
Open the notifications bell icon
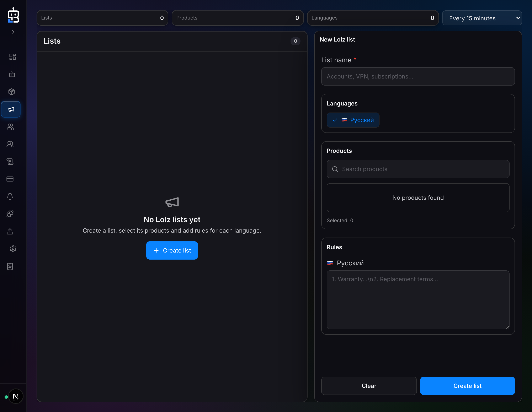(10, 196)
